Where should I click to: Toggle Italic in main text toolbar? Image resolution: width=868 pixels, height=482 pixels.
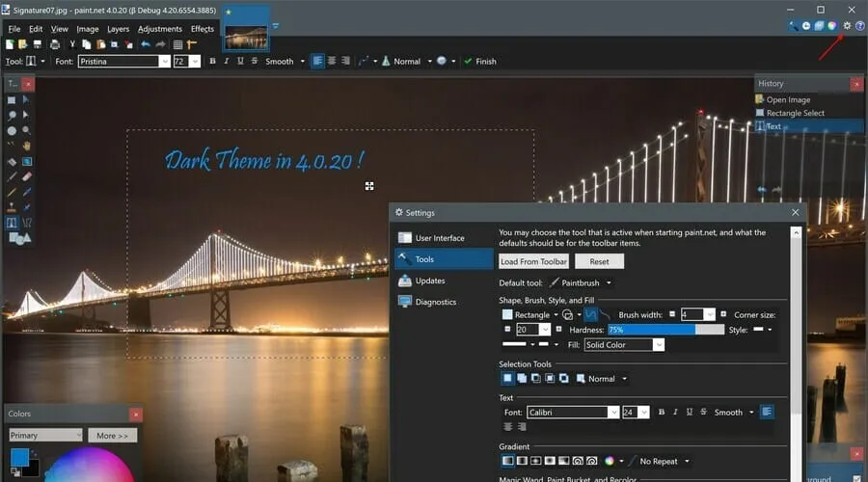(226, 61)
